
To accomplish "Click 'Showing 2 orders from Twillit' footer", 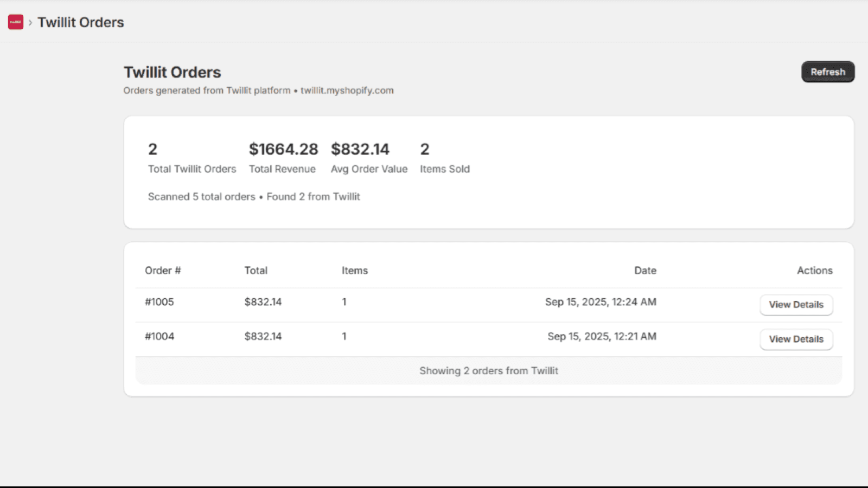I will pyautogui.click(x=489, y=371).
